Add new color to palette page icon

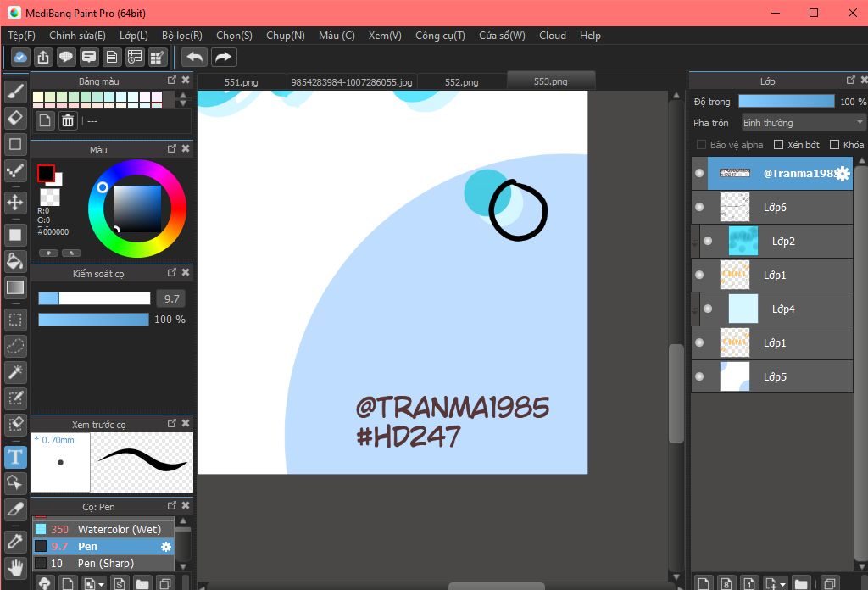point(45,120)
